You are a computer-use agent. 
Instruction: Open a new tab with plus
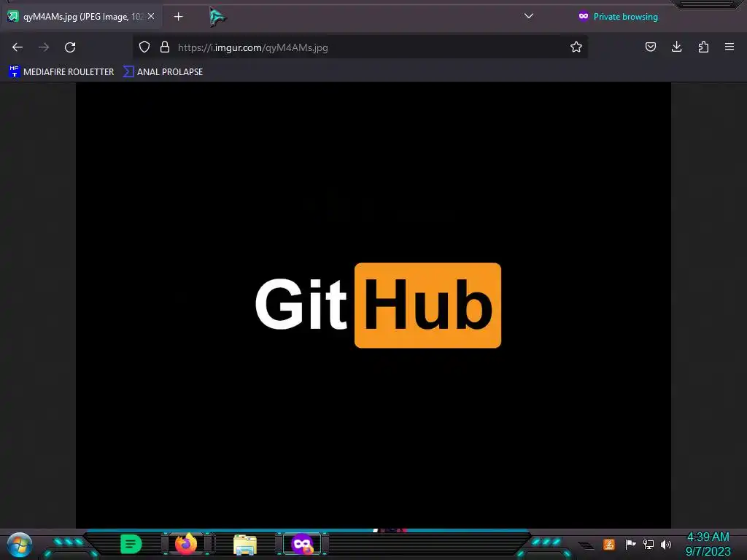[178, 17]
